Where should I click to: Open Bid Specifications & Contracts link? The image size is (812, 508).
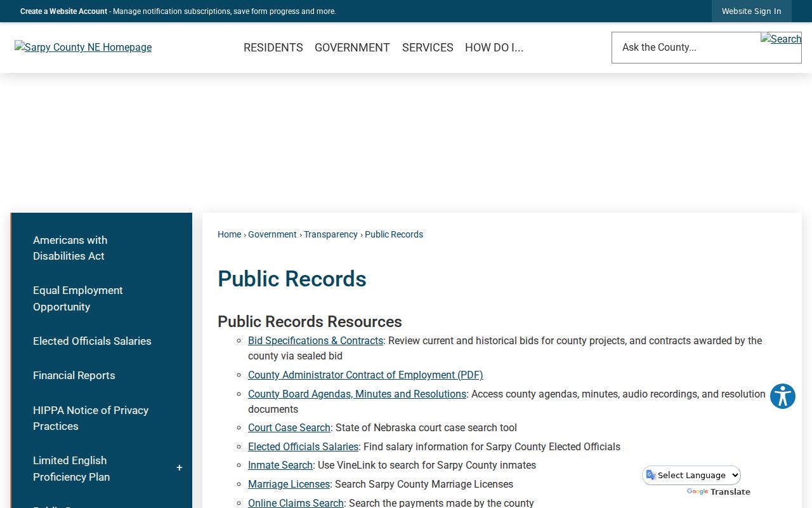315,341
